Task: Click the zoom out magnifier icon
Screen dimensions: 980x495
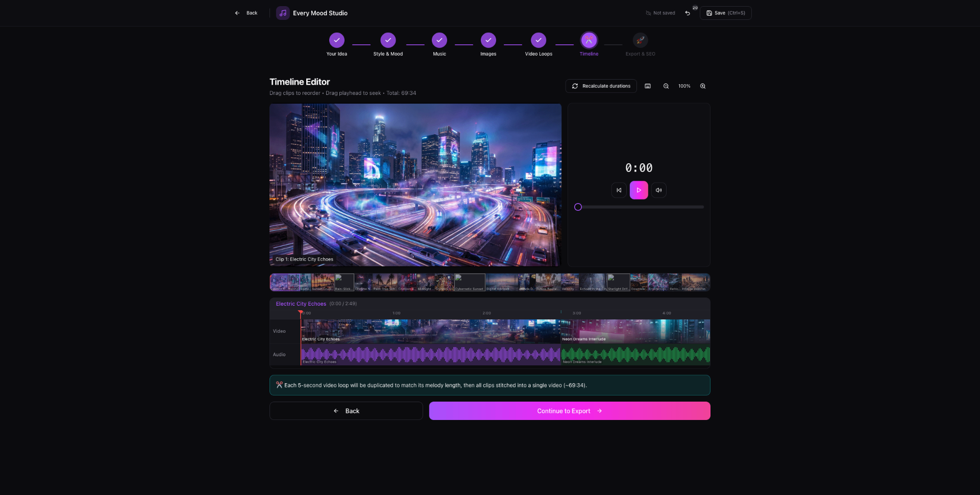Action: tap(666, 86)
